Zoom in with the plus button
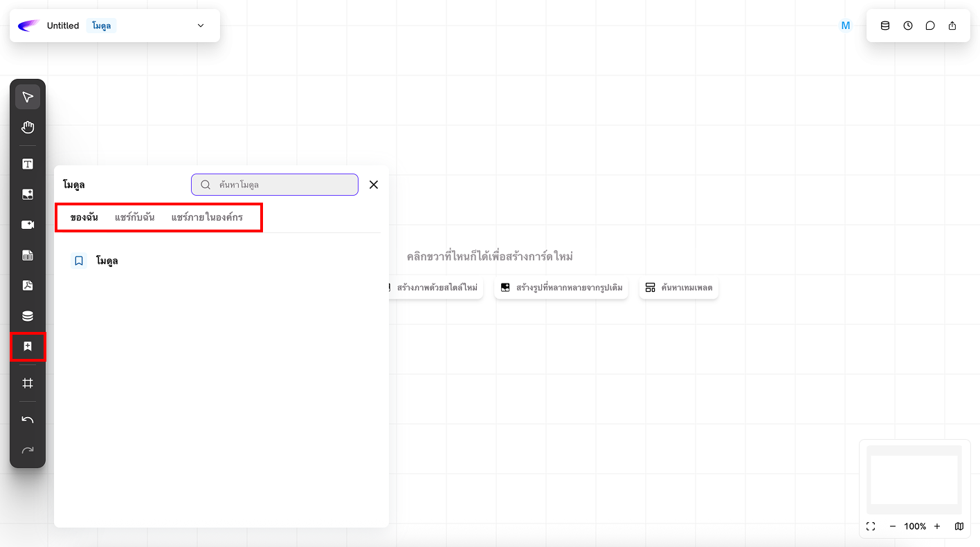The width and height of the screenshot is (980, 547). [937, 526]
